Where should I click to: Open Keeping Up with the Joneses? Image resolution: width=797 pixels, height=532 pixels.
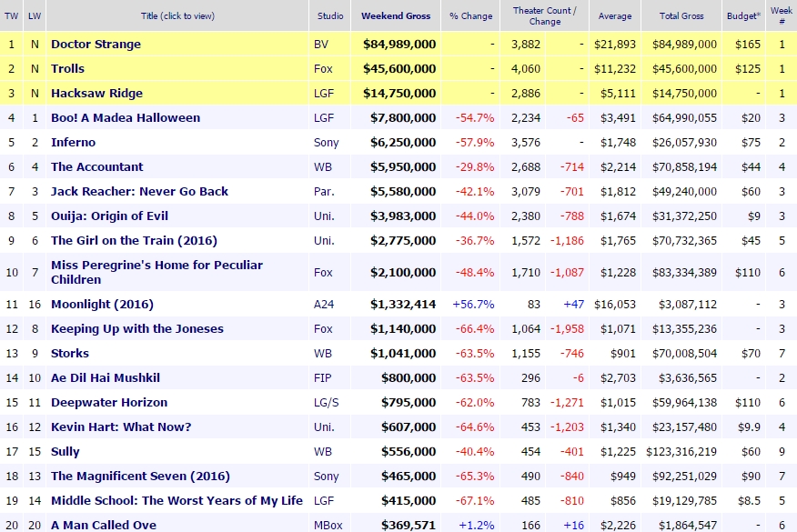(x=137, y=329)
